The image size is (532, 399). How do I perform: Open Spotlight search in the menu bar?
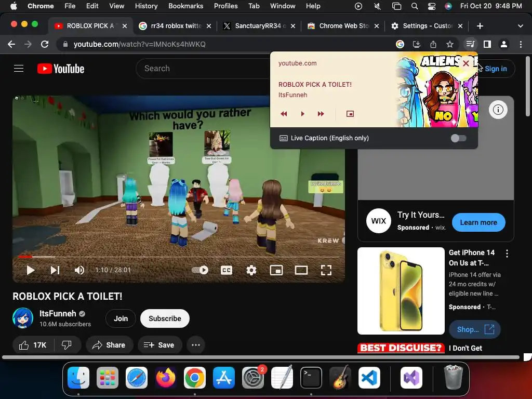coord(414,6)
